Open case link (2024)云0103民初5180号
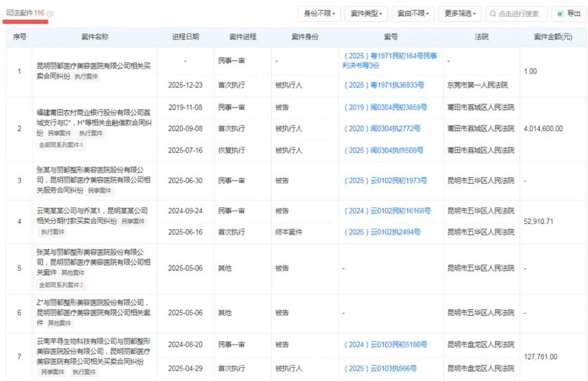The image size is (588, 381). (x=385, y=344)
